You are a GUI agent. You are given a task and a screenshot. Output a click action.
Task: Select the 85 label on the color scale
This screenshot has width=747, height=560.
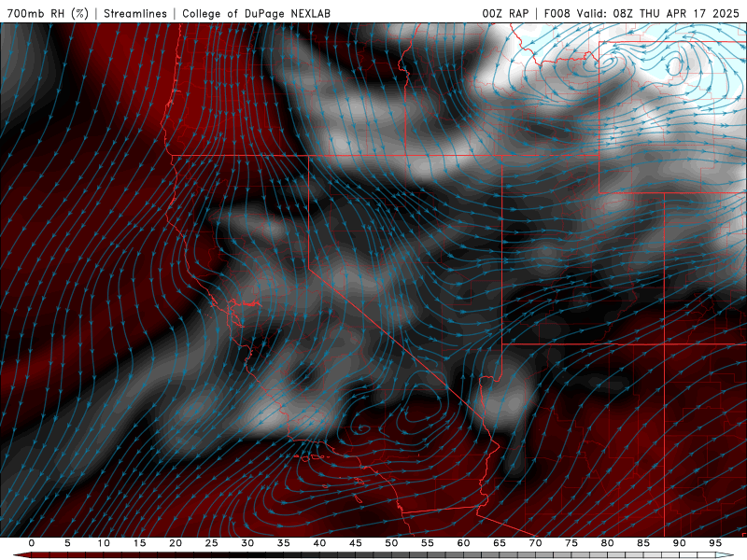pos(643,543)
